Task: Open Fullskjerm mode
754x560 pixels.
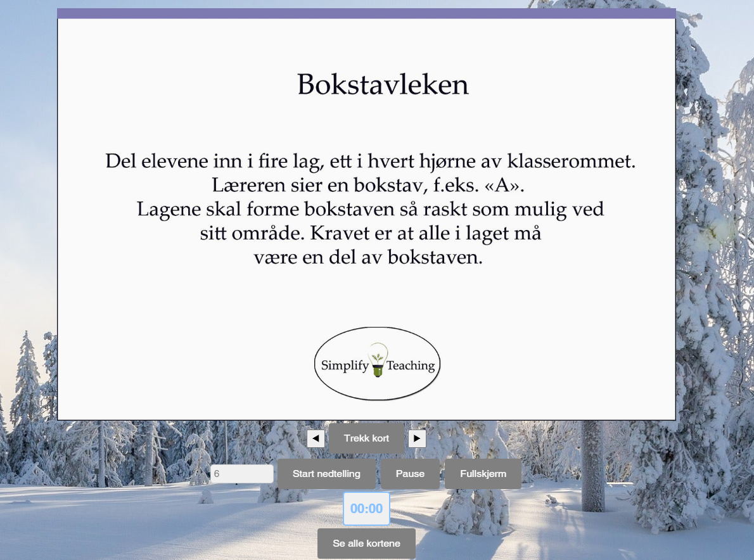Action: click(483, 474)
